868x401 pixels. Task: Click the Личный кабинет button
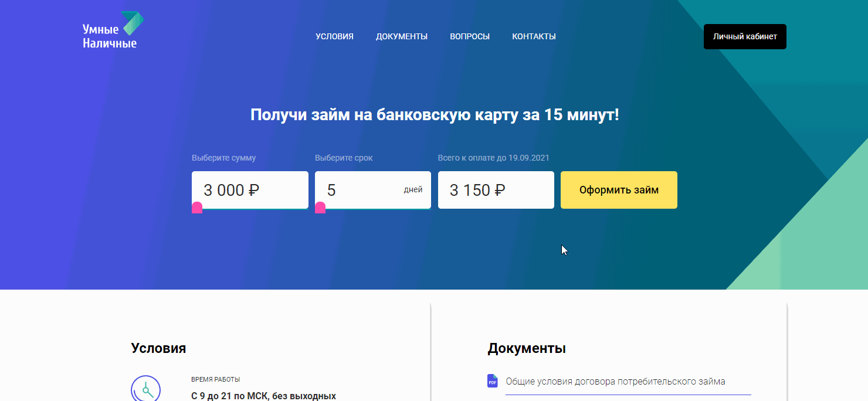pos(744,36)
